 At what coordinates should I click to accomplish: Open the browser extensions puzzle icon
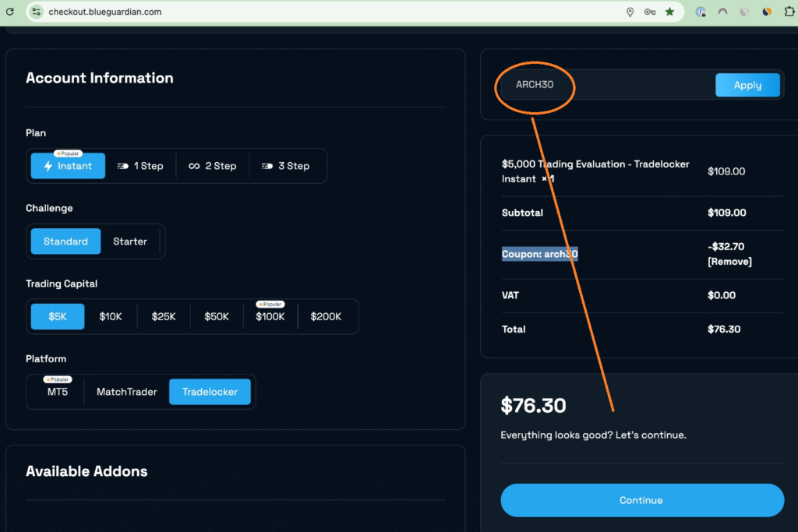point(789,12)
